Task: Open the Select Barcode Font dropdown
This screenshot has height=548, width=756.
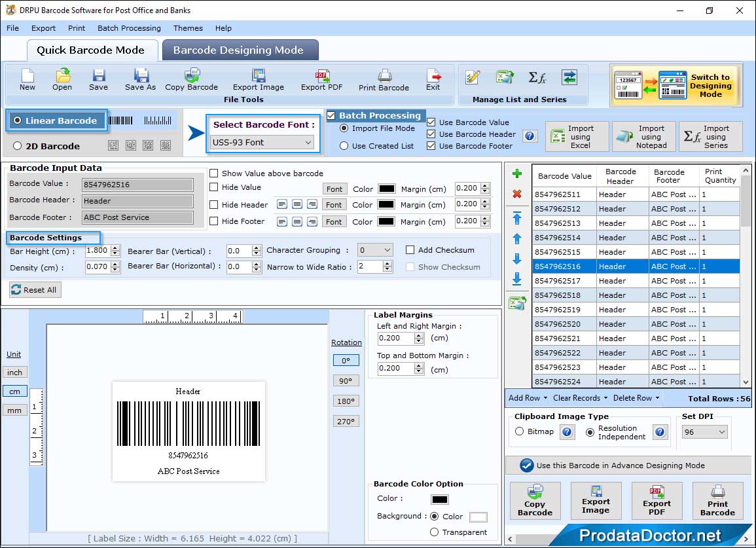Action: [x=262, y=142]
